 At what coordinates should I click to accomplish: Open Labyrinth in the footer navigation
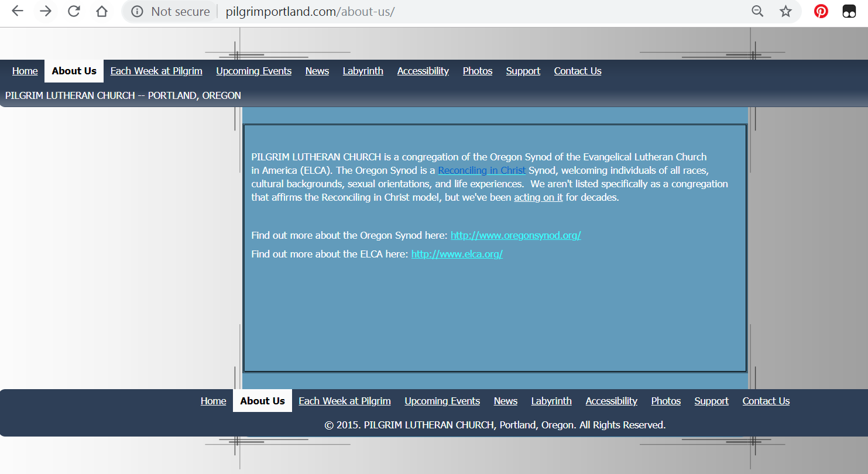pos(551,401)
